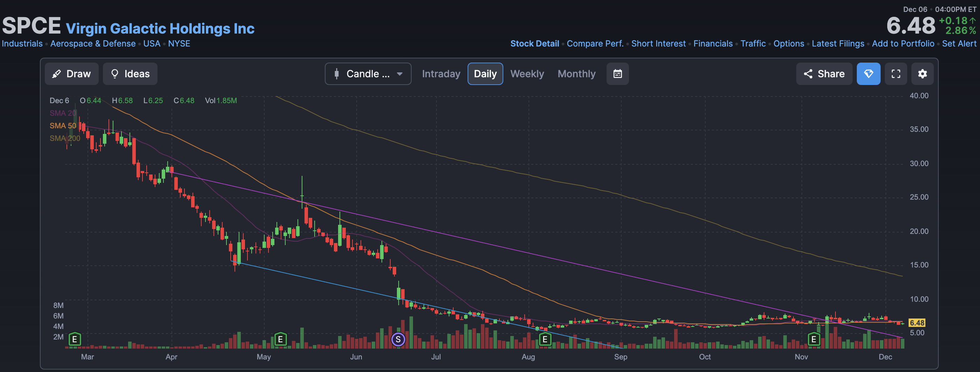
Task: Switch to Weekly timeframe
Action: point(527,74)
